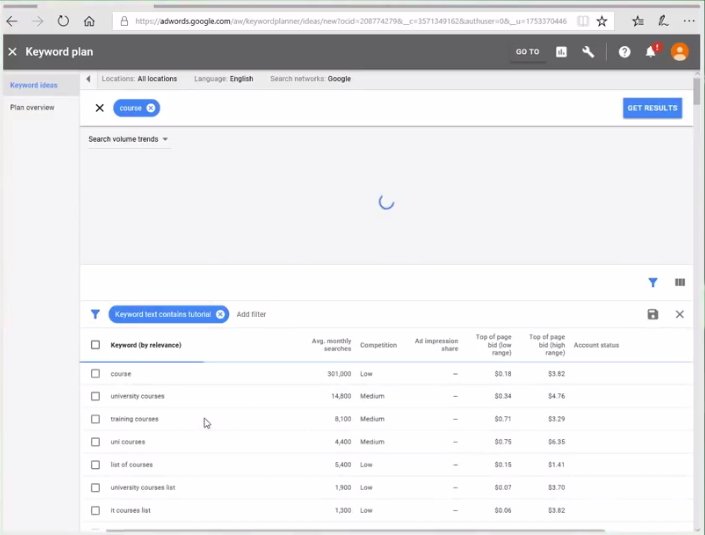
Task: Sort by Keyword (by relevance) header
Action: point(146,345)
